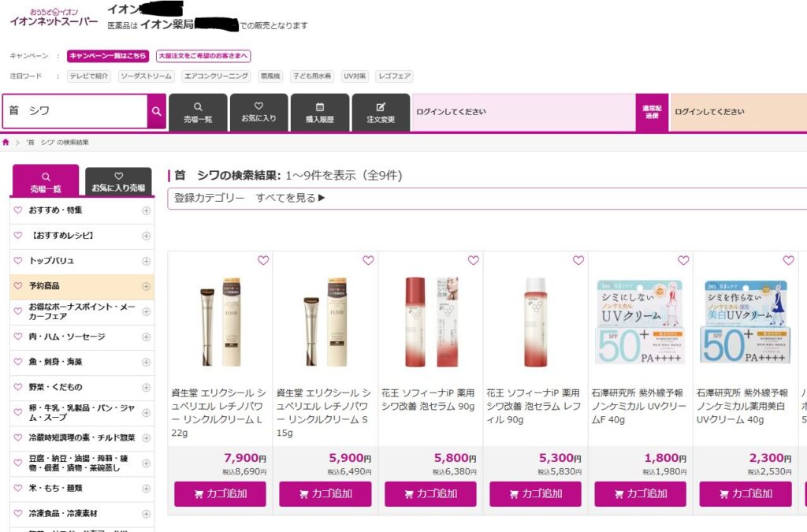The image size is (807, 532).
Task: Click the エアコンクリーニング keyword tag
Action: click(216, 76)
